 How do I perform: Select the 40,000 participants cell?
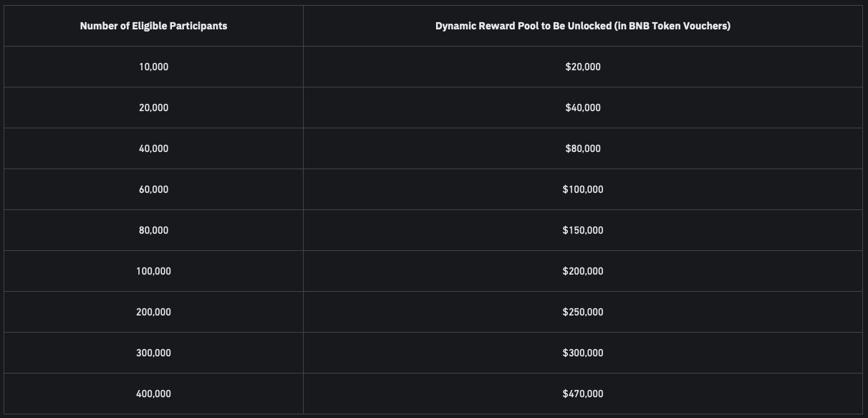pyautogui.click(x=153, y=148)
